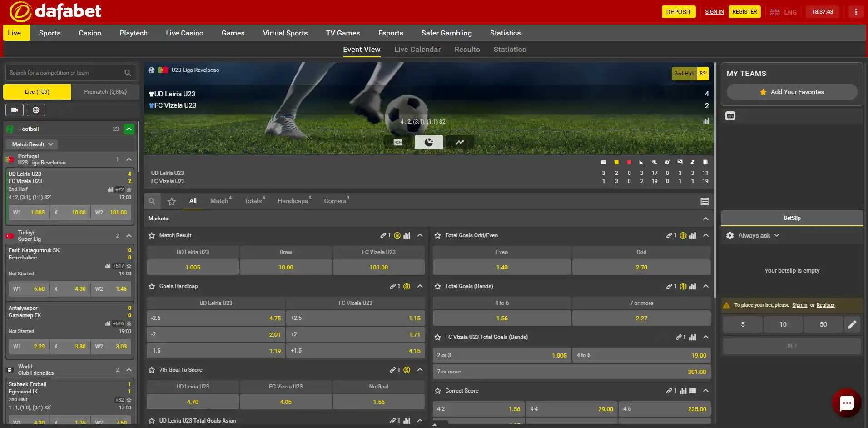Open the three-dot menu in header

[856, 12]
